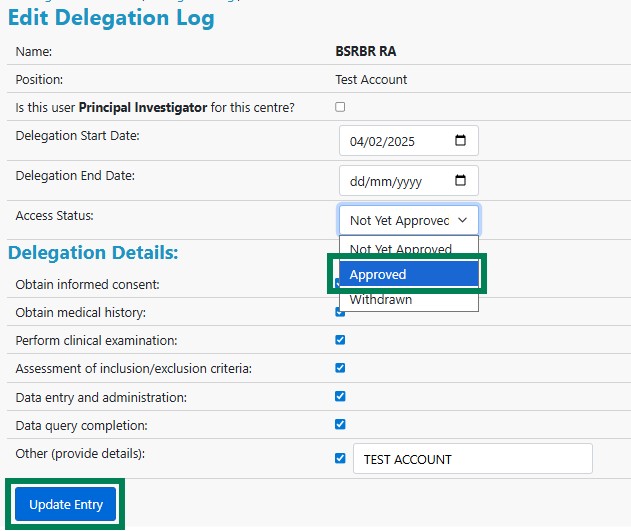Screen dimensions: 631x531
Task: Select the day 04 in start date
Action: click(x=358, y=141)
